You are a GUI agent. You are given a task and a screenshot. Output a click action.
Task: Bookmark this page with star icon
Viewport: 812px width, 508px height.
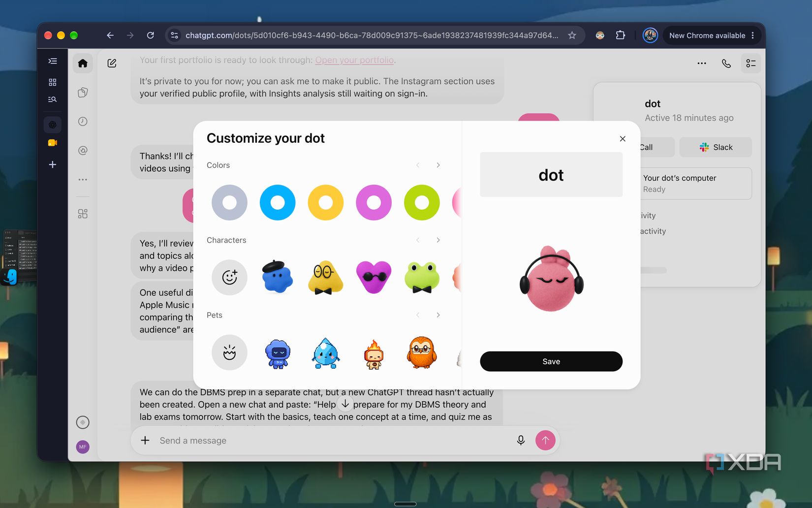(572, 35)
